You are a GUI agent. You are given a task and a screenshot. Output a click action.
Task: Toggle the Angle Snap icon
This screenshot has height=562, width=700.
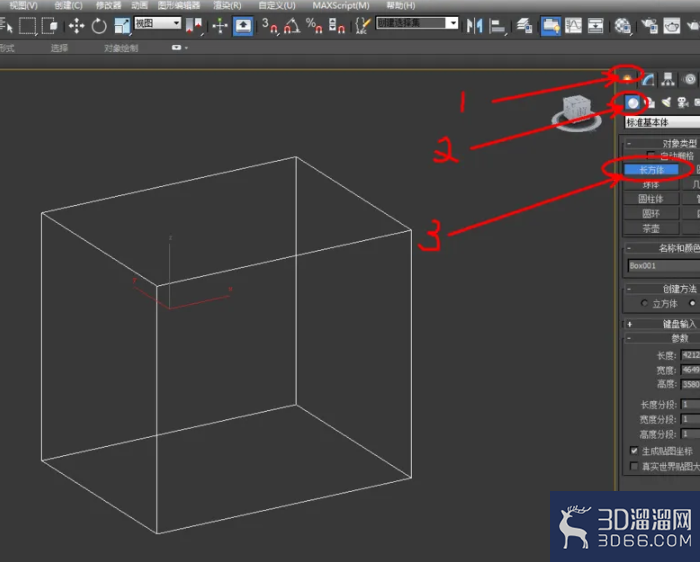click(292, 25)
